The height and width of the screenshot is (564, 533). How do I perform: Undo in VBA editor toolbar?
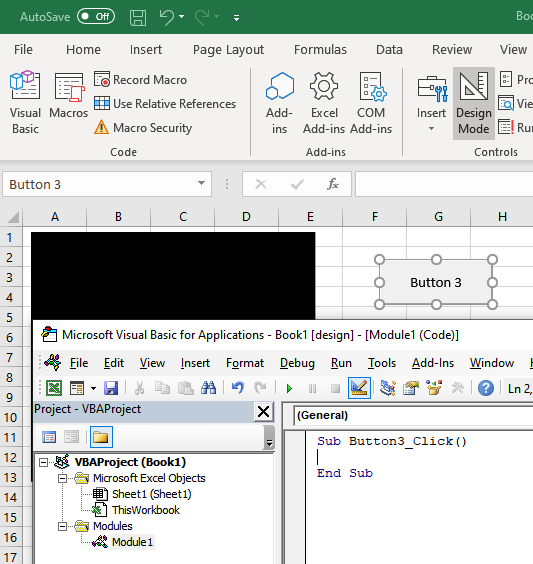click(238, 388)
